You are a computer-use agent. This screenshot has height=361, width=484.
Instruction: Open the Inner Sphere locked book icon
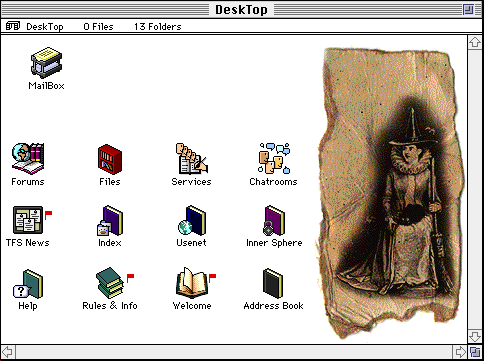274,221
